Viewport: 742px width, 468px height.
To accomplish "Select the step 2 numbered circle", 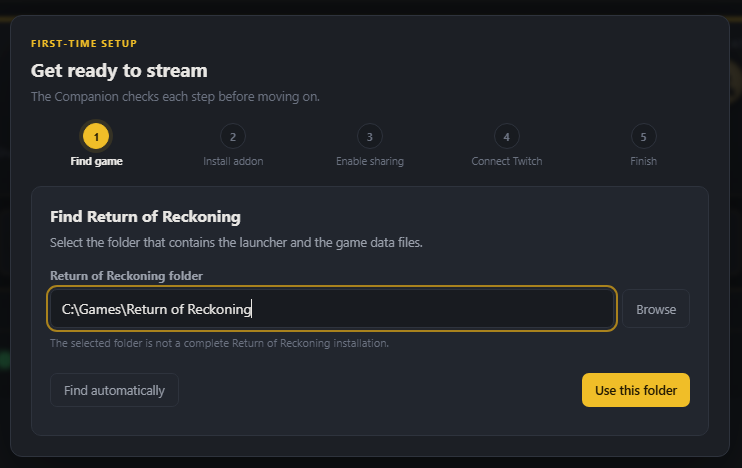I will click(x=233, y=137).
